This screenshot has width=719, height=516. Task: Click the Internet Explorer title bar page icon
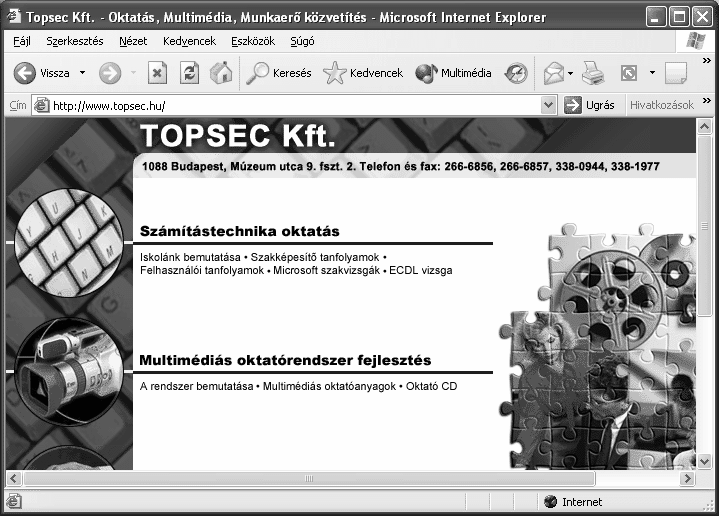[13, 17]
